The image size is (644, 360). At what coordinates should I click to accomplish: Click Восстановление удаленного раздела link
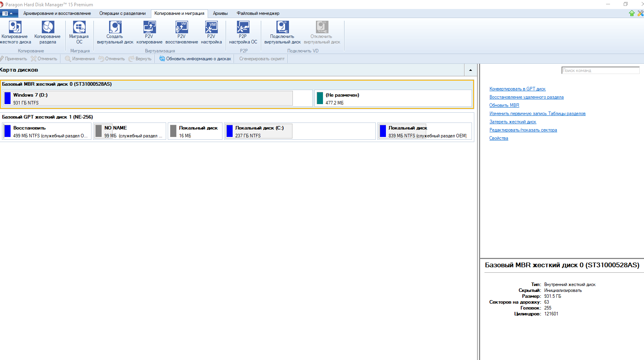pos(526,97)
